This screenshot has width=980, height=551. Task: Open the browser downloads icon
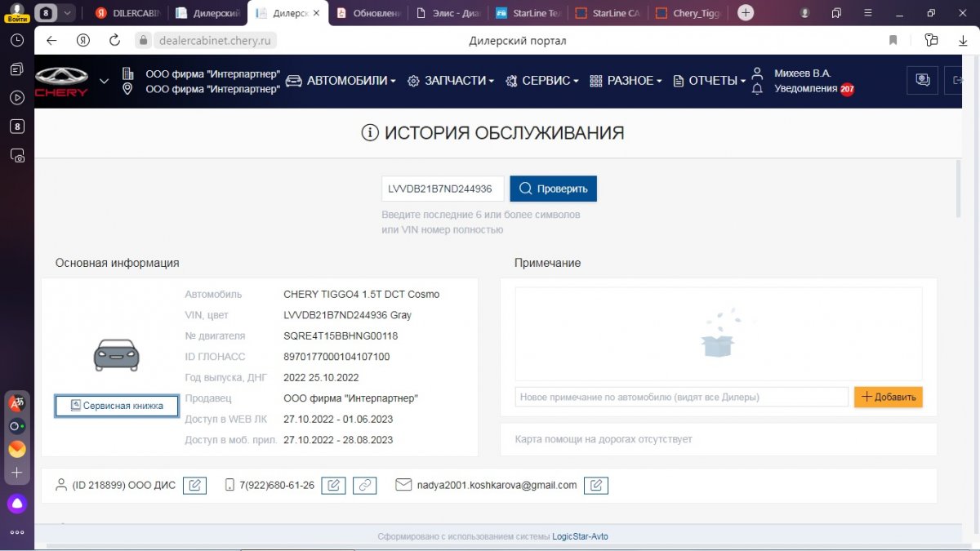[x=963, y=40]
